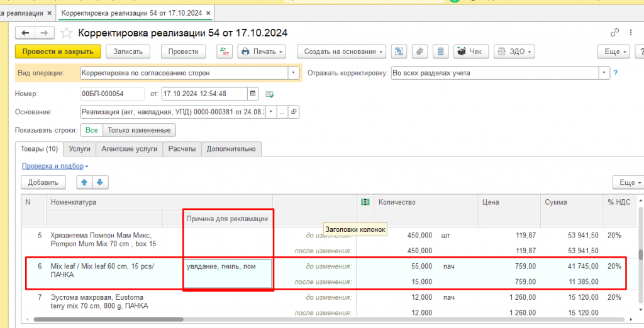Move row down with the blue down arrow
The width and height of the screenshot is (644, 328).
101,182
